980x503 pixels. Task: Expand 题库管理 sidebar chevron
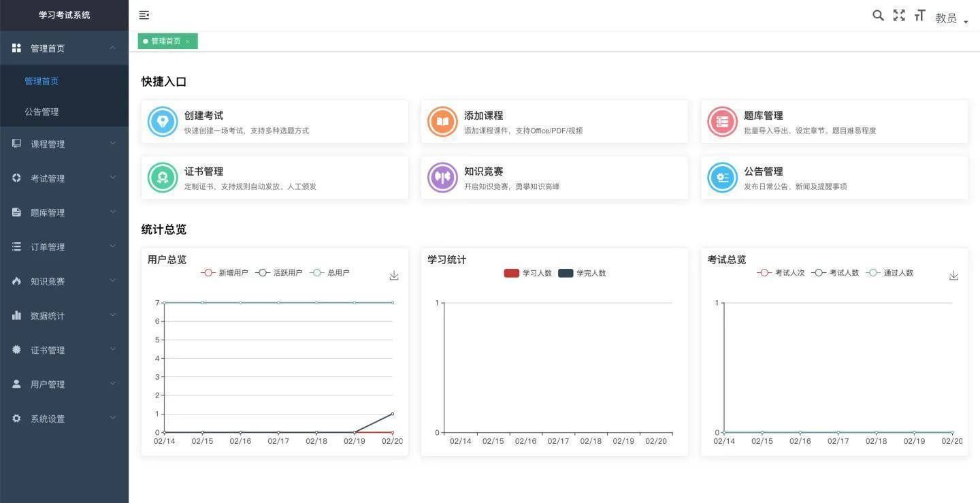pyautogui.click(x=113, y=212)
